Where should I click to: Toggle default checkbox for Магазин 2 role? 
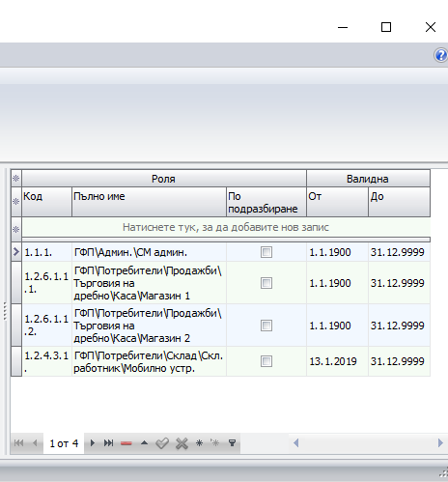point(266,326)
